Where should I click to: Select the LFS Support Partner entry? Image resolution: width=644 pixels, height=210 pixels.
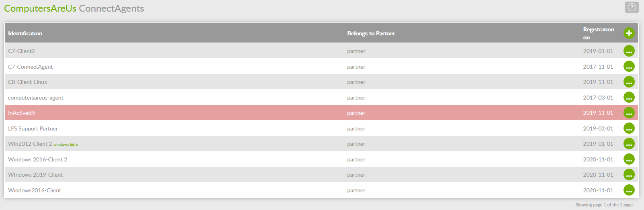[33, 128]
